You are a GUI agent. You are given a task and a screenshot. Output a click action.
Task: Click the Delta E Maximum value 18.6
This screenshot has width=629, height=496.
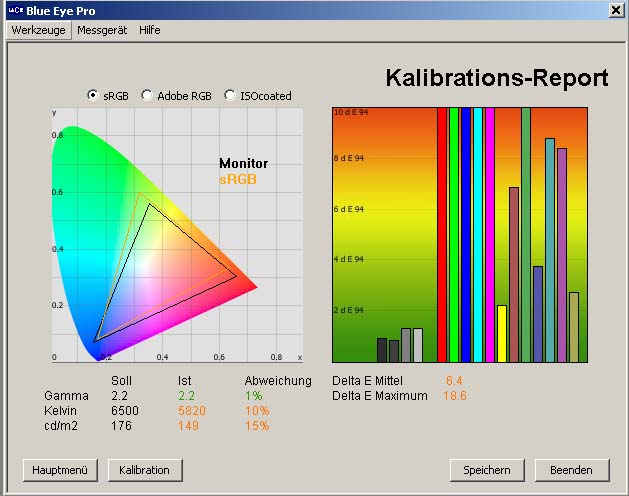456,396
